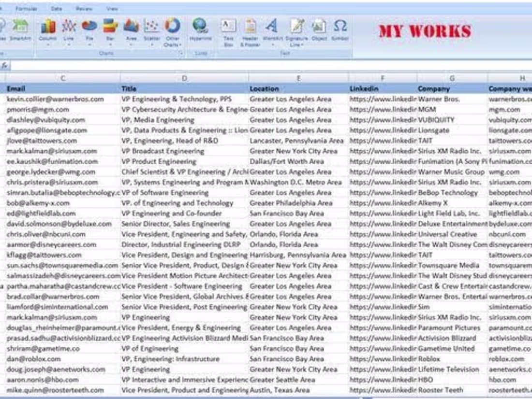Select cell pmorris@mgm.com

[63, 110]
